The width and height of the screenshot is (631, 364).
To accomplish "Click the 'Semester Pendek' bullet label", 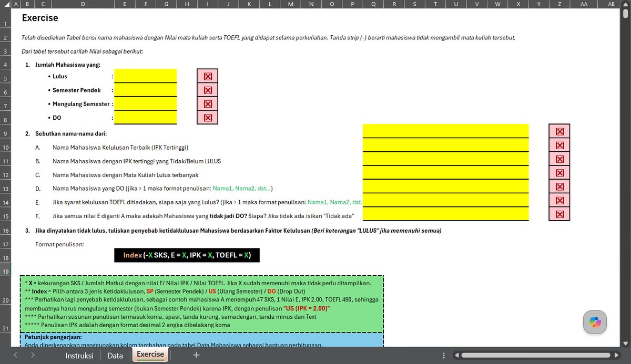I will [76, 90].
